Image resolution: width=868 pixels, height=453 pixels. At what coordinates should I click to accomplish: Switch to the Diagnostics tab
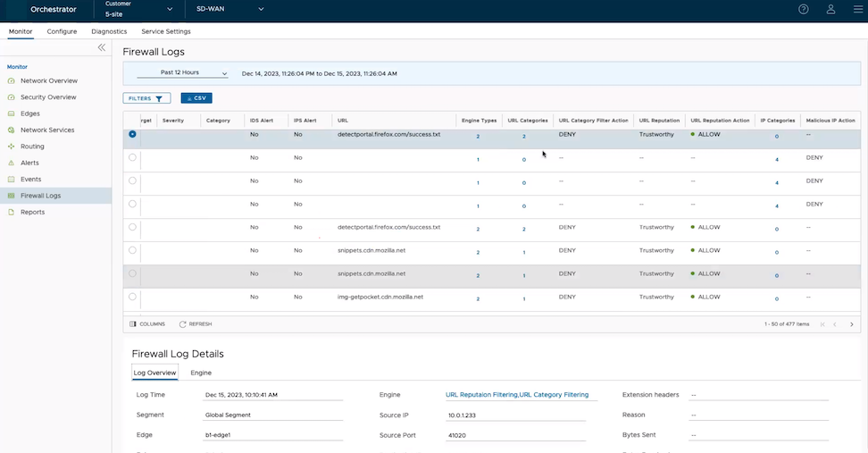click(x=109, y=31)
